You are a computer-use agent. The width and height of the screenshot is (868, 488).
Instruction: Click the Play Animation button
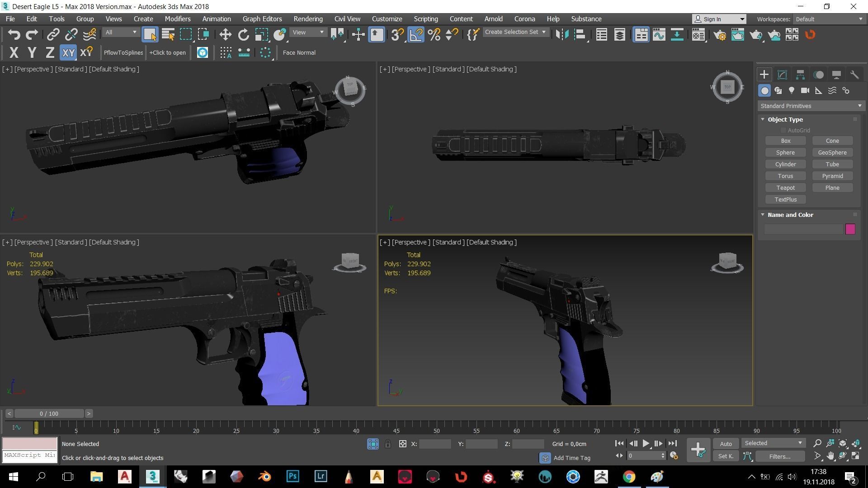pyautogui.click(x=646, y=444)
